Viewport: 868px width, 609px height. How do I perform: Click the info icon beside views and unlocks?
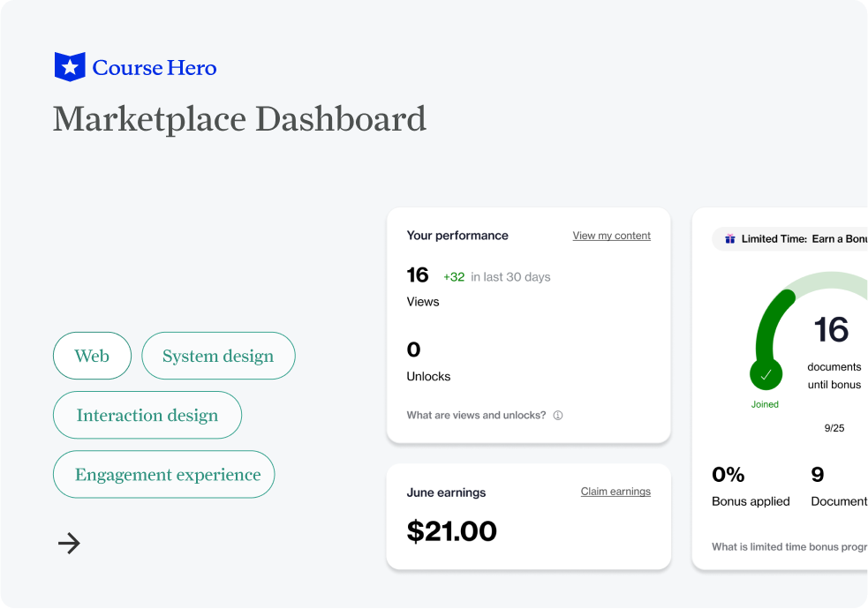tap(558, 416)
